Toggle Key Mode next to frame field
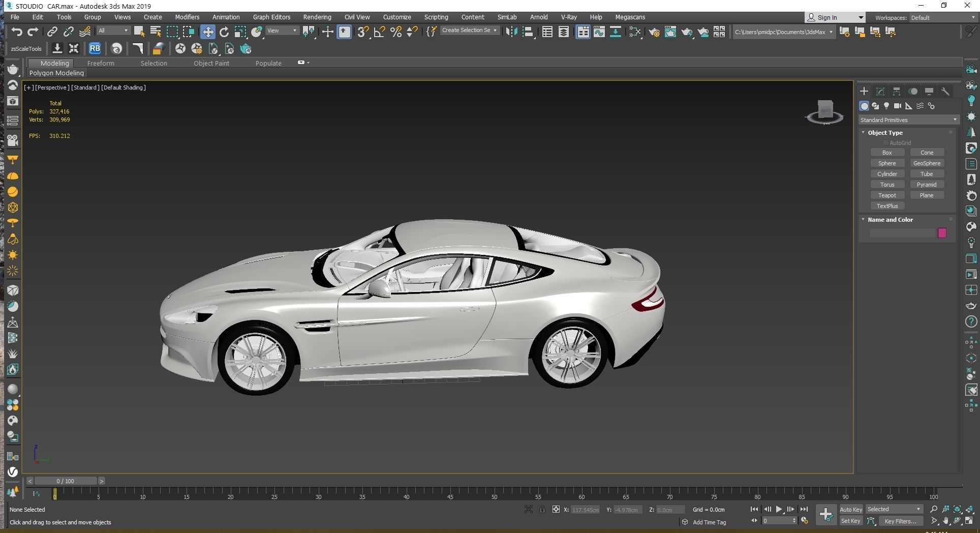The width and height of the screenshot is (980, 533). (754, 521)
